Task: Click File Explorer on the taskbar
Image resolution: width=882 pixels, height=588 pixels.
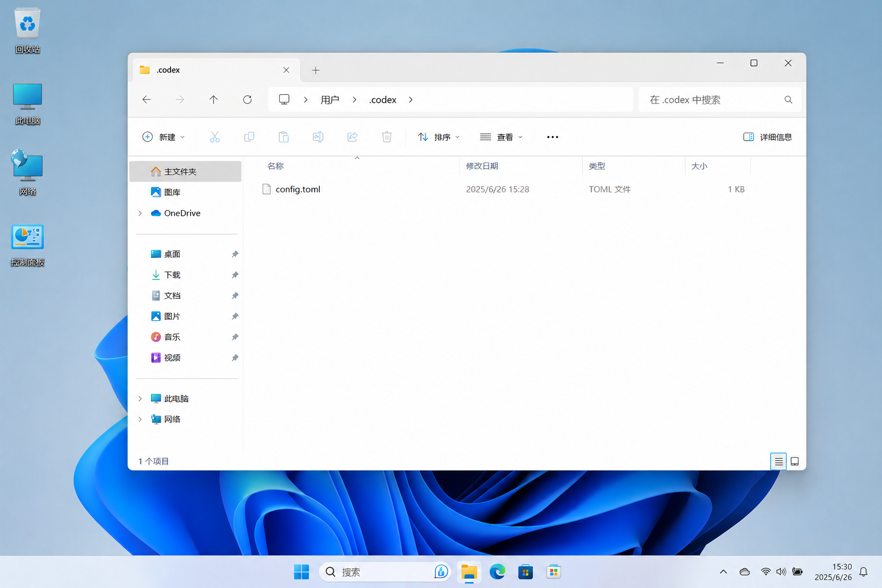Action: (x=469, y=572)
